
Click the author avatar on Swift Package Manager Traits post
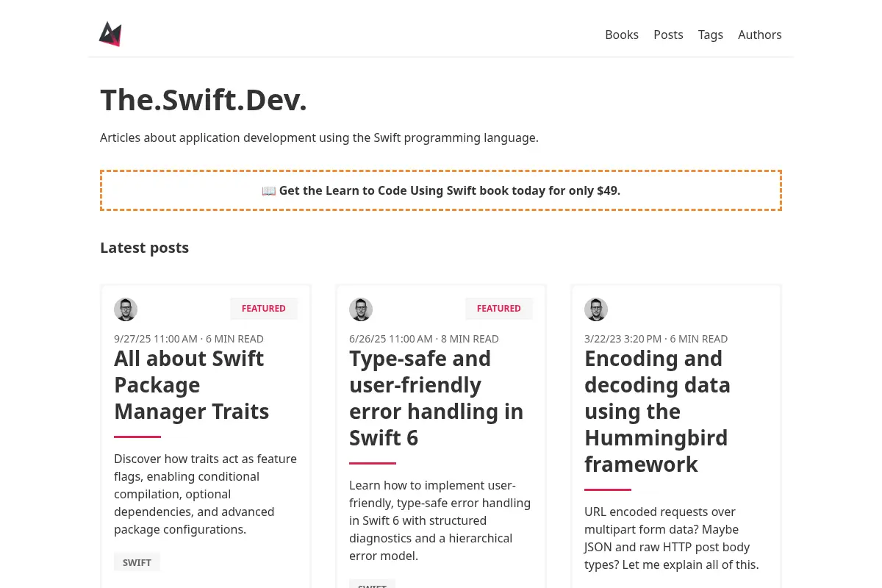[126, 309]
